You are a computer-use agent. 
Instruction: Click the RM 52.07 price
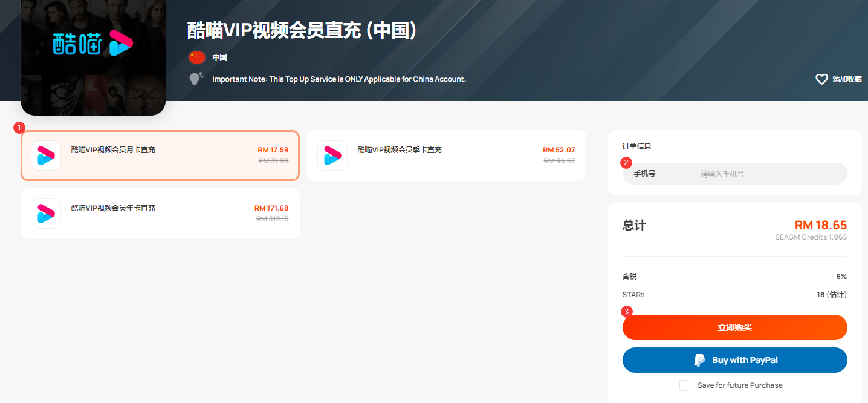559,150
